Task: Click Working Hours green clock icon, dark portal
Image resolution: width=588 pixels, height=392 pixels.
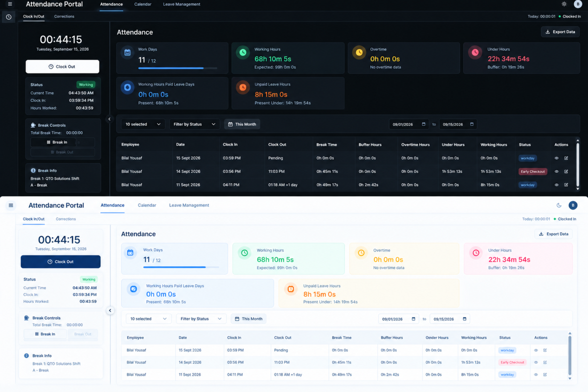Action: click(243, 52)
